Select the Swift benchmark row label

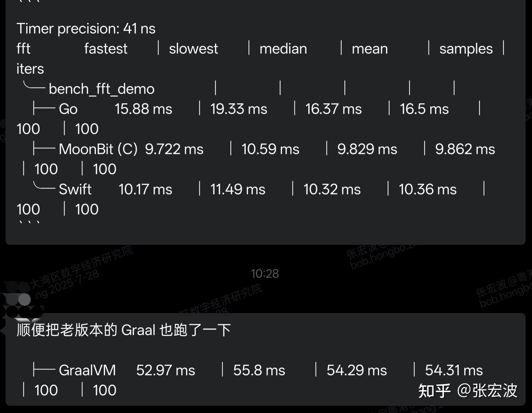(x=75, y=189)
